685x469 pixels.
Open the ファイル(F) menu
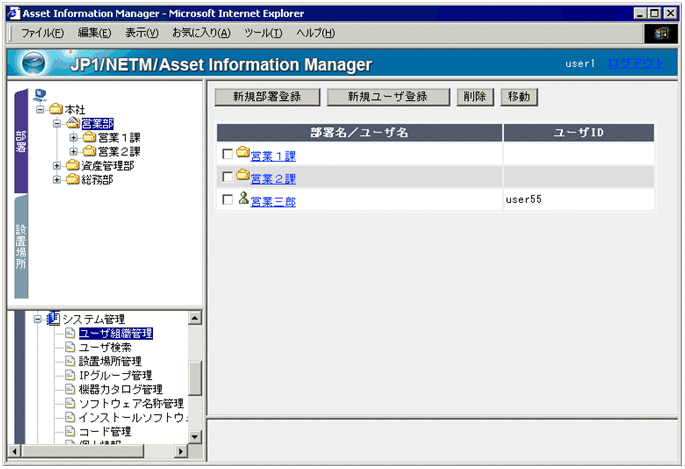click(x=42, y=33)
